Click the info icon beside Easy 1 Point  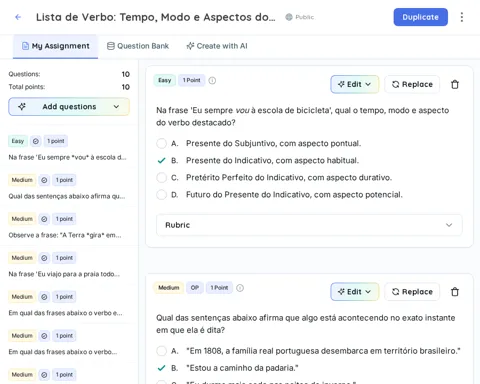tap(212, 80)
